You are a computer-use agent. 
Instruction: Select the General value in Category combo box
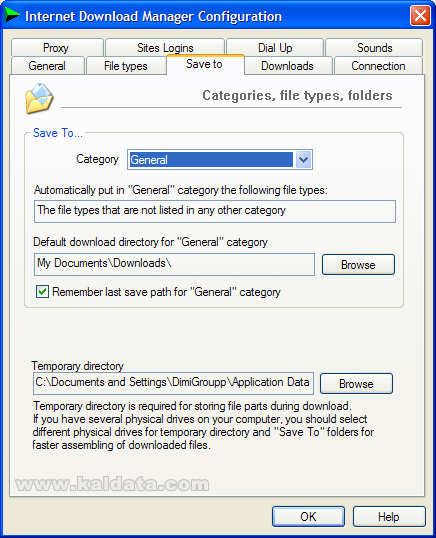click(211, 160)
